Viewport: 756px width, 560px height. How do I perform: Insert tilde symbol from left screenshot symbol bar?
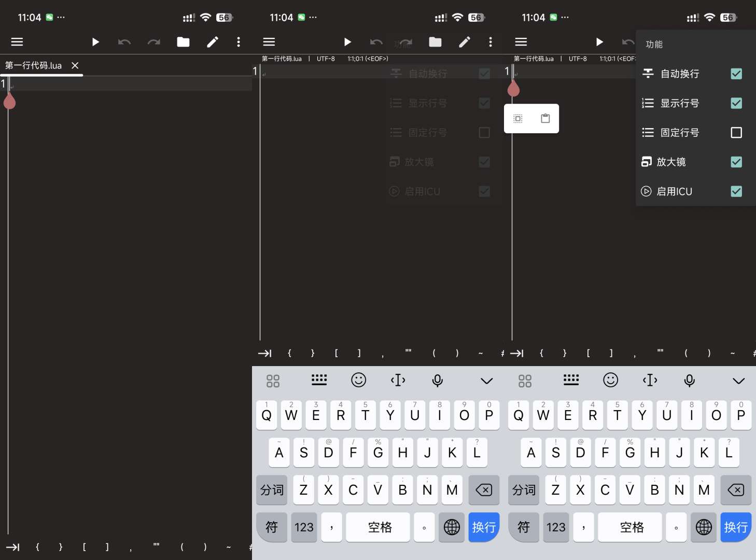pyautogui.click(x=229, y=547)
